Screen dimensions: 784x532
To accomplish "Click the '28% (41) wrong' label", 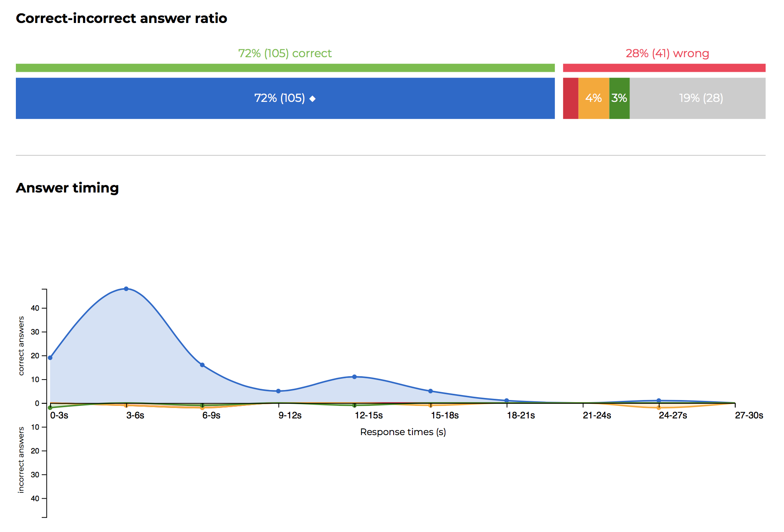I will pos(667,53).
